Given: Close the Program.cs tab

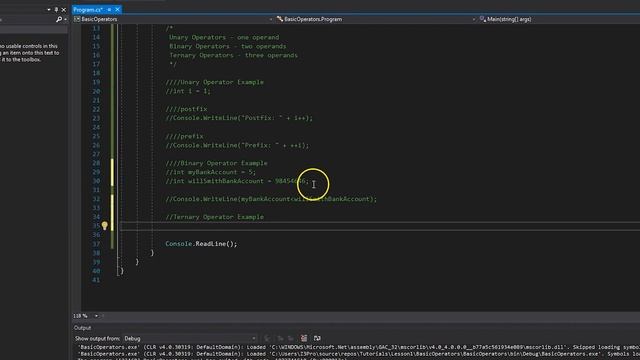Looking at the screenshot, I should coord(118,9).
